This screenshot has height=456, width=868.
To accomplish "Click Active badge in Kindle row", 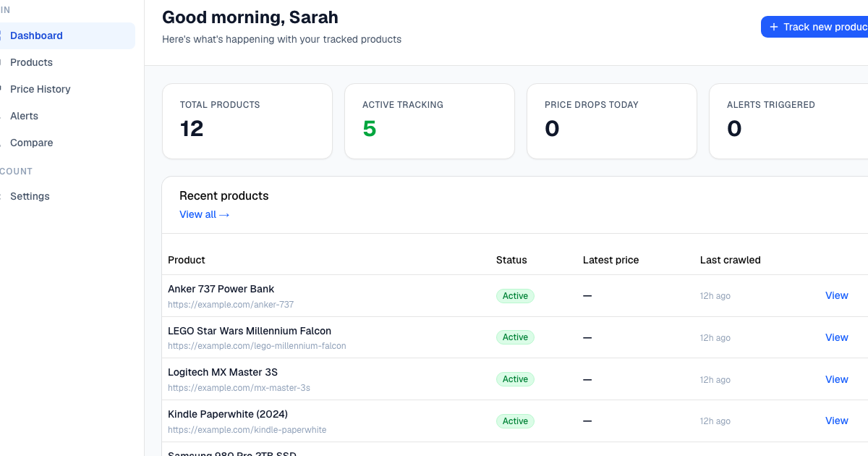I will pyautogui.click(x=515, y=421).
